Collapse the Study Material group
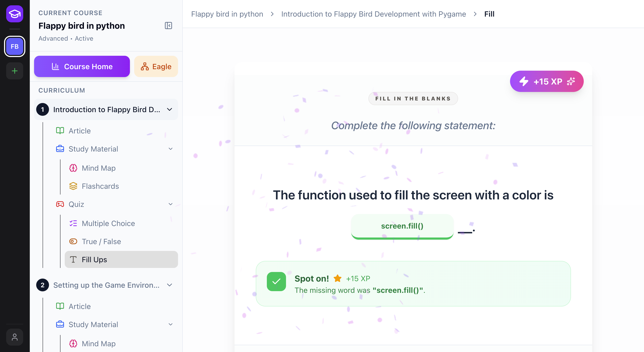This screenshot has width=644, height=352. pyautogui.click(x=171, y=149)
